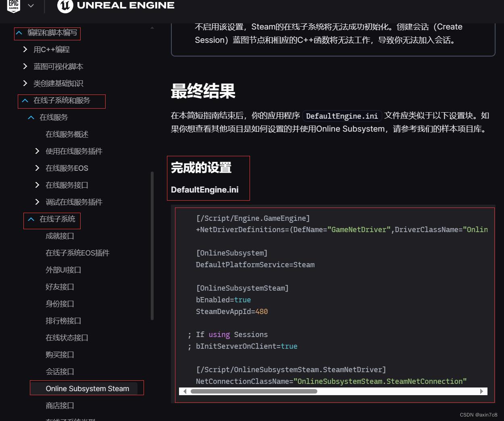Open the UNREAL ENGINE home link
Image resolution: width=504 pixels, height=421 pixels.
(125, 5)
